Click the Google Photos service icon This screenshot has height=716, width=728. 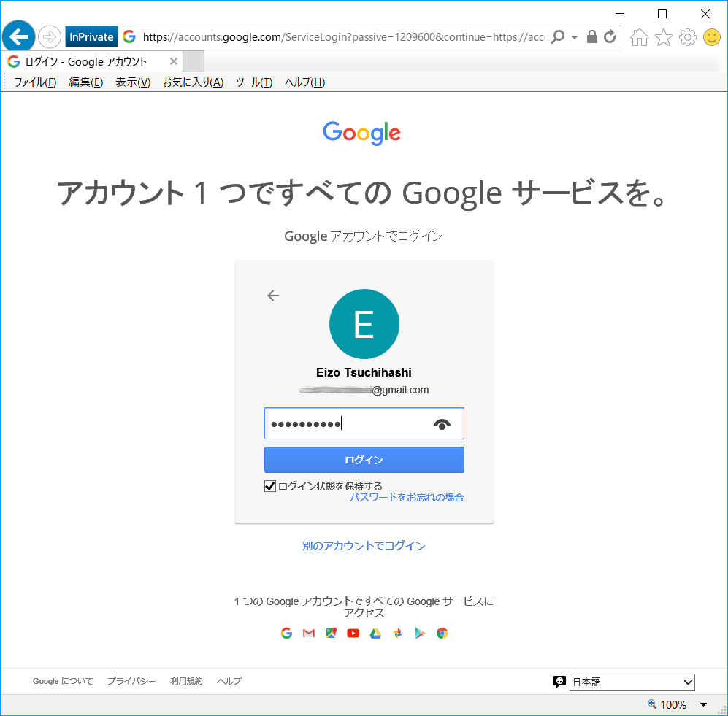click(398, 633)
